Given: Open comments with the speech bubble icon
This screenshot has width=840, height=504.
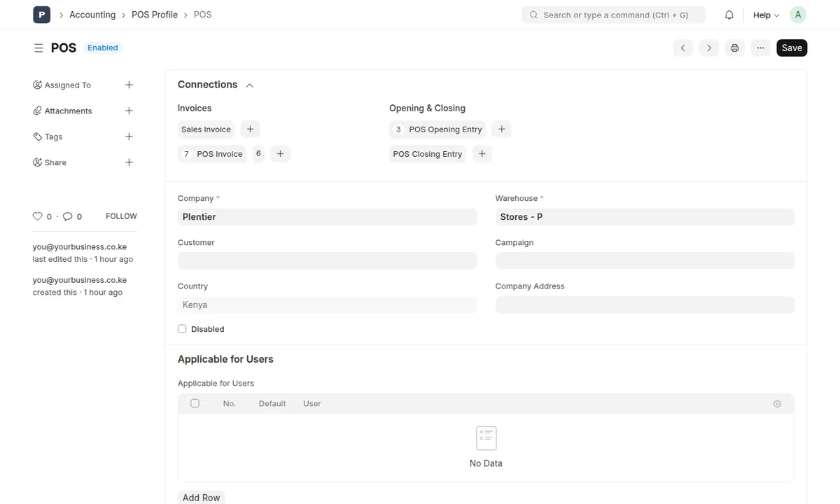Looking at the screenshot, I should [x=68, y=216].
